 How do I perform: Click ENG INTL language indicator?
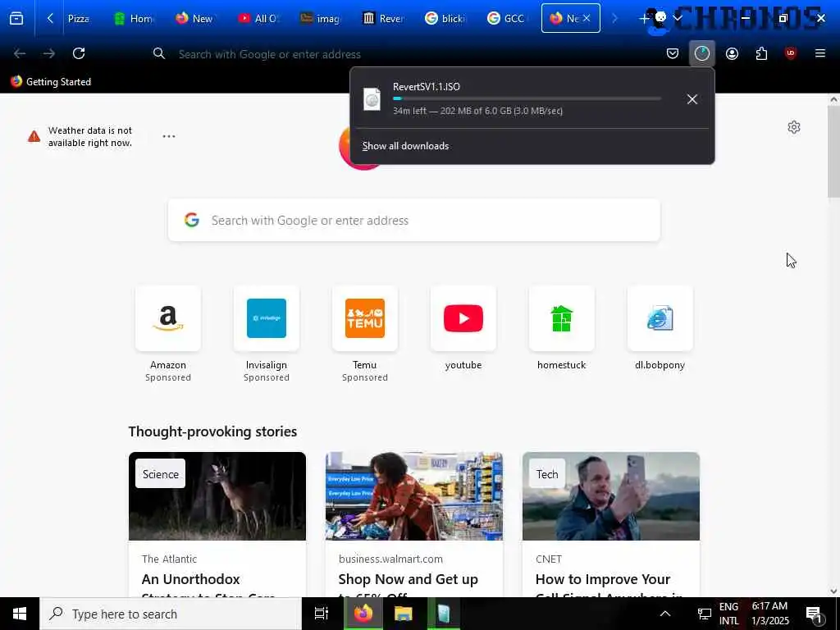tap(728, 614)
